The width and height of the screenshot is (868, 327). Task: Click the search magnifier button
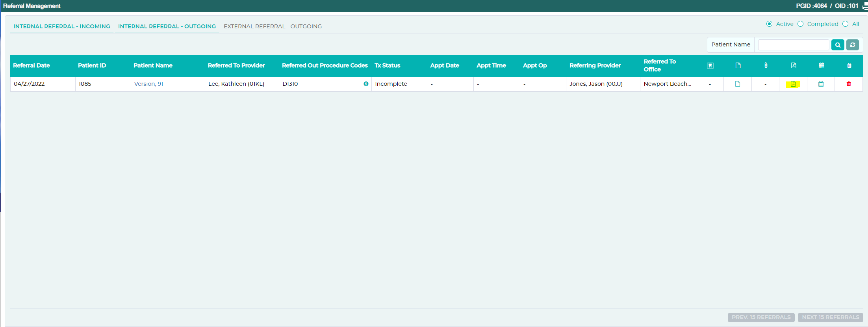click(838, 45)
